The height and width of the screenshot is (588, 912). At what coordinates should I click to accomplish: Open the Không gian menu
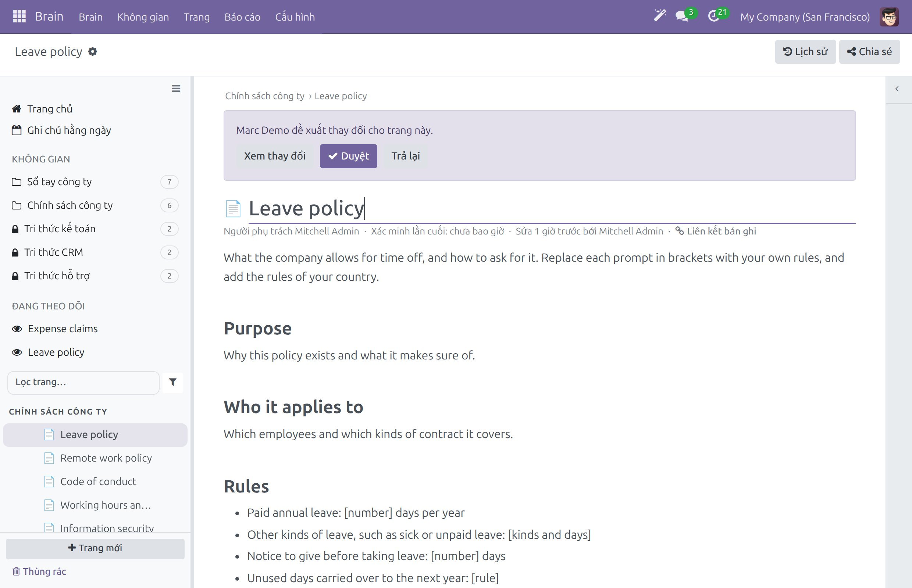click(x=143, y=17)
